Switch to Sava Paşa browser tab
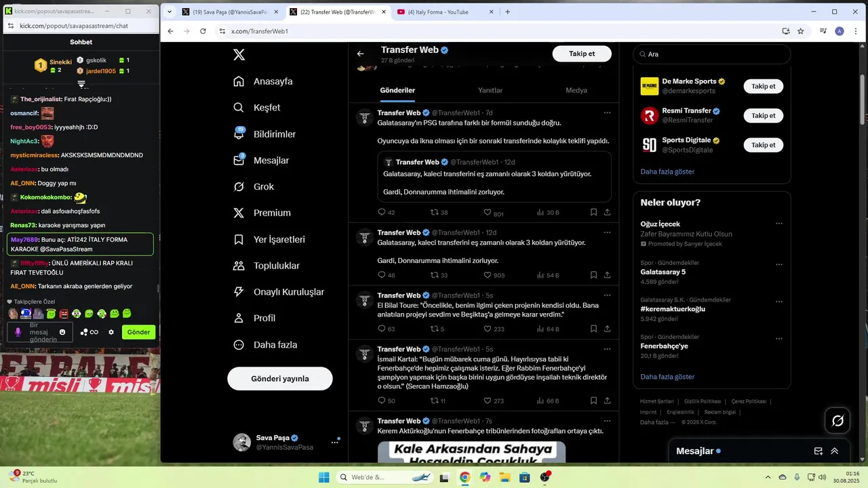The image size is (868, 488). pos(230,12)
